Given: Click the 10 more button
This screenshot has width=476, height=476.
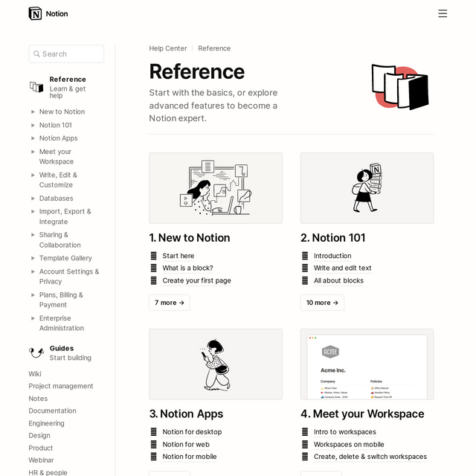Looking at the screenshot, I should click(322, 303).
